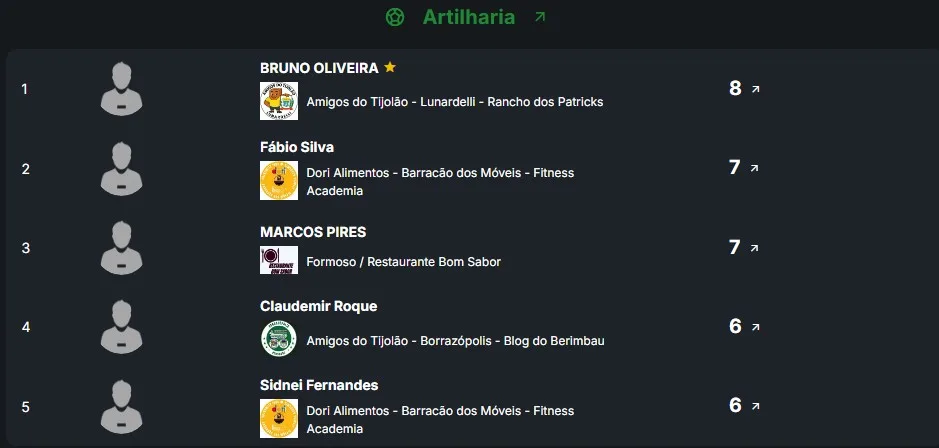This screenshot has width=939, height=448.
Task: Open the arrow beside Bruno Oliveira's 8 goals
Action: [755, 89]
